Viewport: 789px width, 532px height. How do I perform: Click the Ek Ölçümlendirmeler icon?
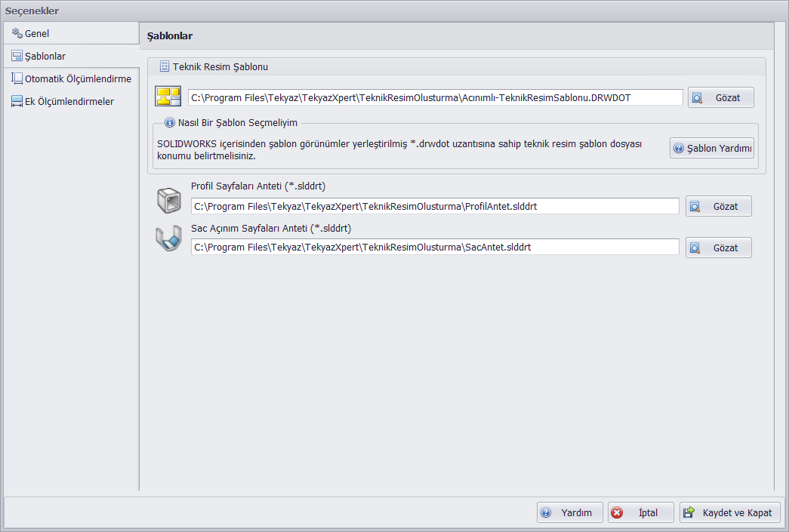point(17,101)
